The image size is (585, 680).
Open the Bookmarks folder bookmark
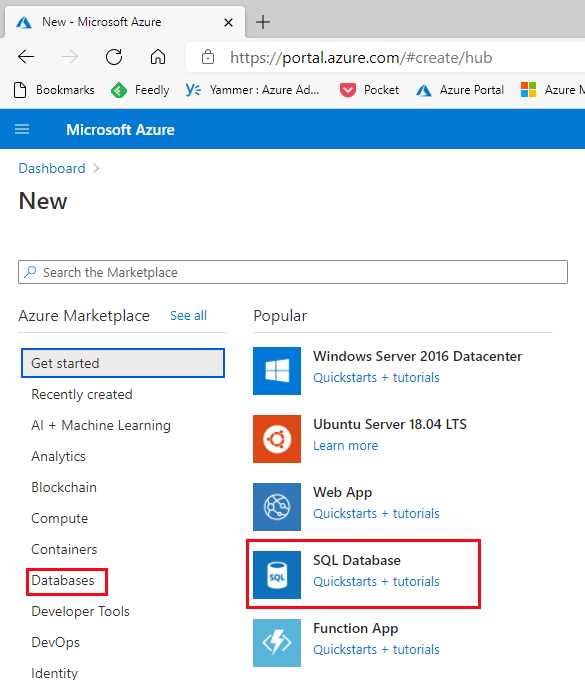click(54, 90)
